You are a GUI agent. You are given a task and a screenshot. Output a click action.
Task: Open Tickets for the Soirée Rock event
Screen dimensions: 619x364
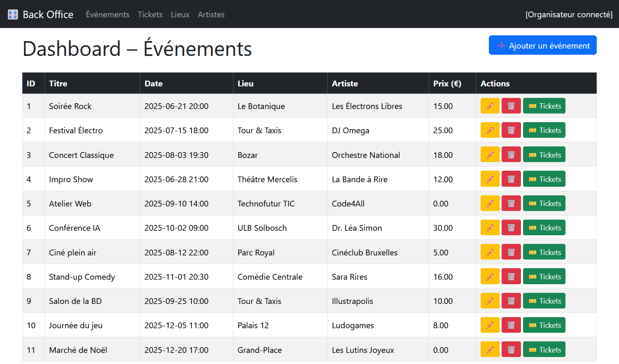coord(544,106)
